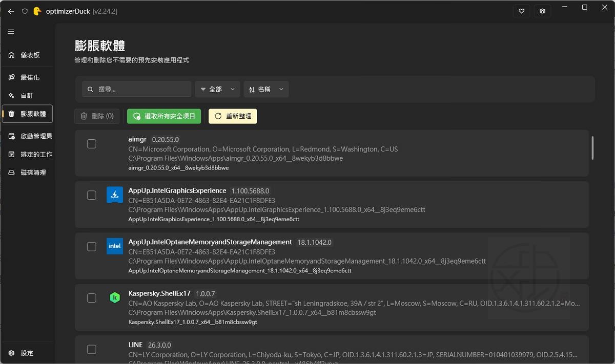Open the 自訂 page
The image size is (615, 364).
pos(28,95)
